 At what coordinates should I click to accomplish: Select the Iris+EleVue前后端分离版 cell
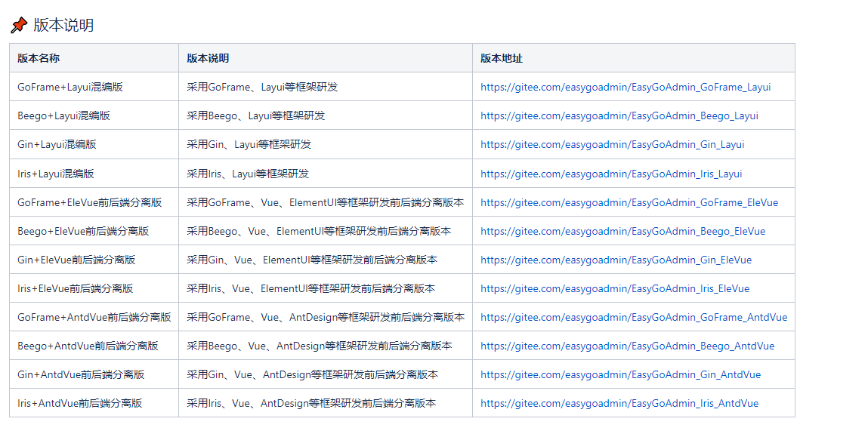94,289
